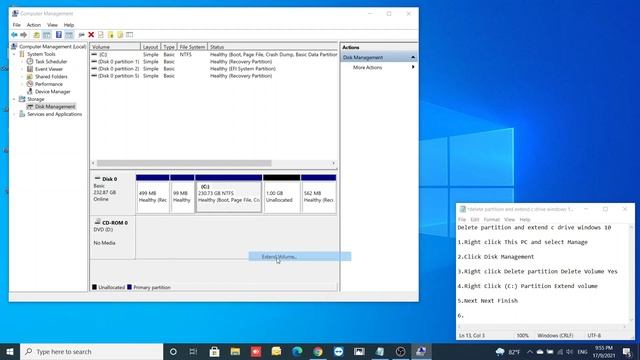This screenshot has height=360, width=640.
Task: Collapse the Storage tree node
Action: point(14,99)
